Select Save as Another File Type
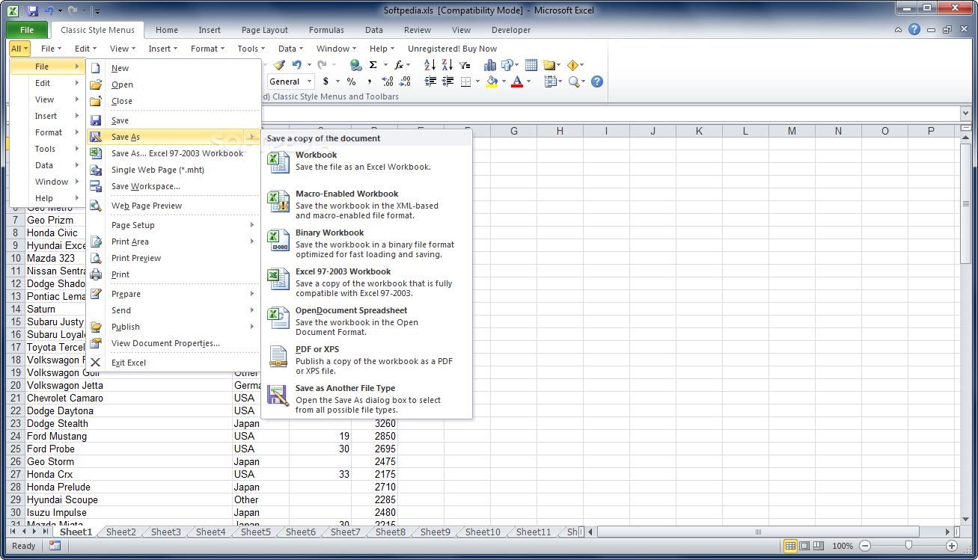Viewport: 978px width, 560px height. 367,399
